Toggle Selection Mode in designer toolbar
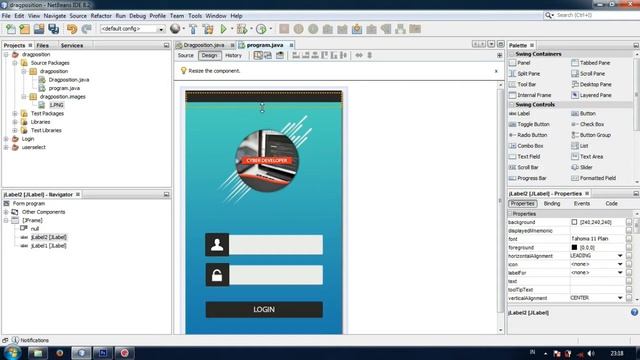Screen dimensions: 640x360 tap(258, 55)
